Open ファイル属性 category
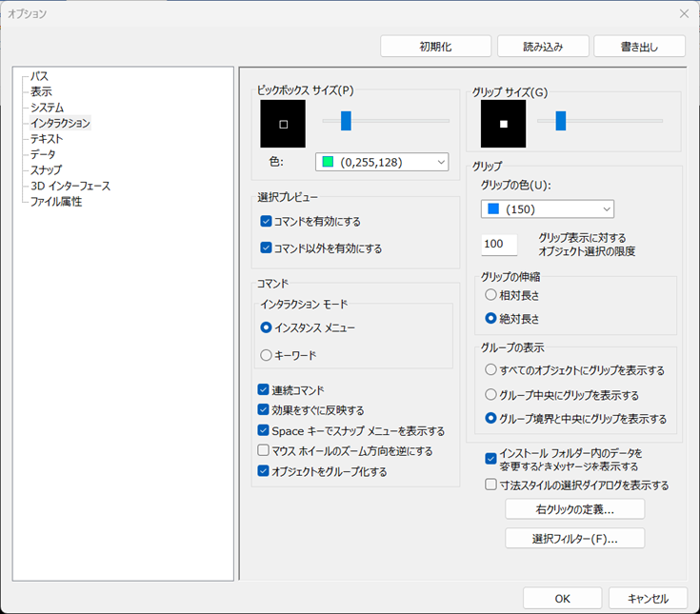Screen dimensions: 700x614 [x=56, y=202]
